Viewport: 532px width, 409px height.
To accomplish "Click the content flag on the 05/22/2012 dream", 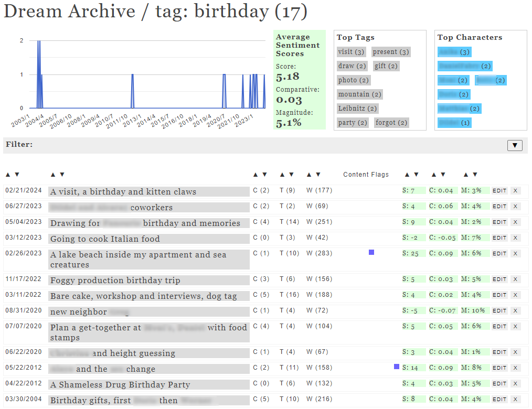I will tap(397, 367).
